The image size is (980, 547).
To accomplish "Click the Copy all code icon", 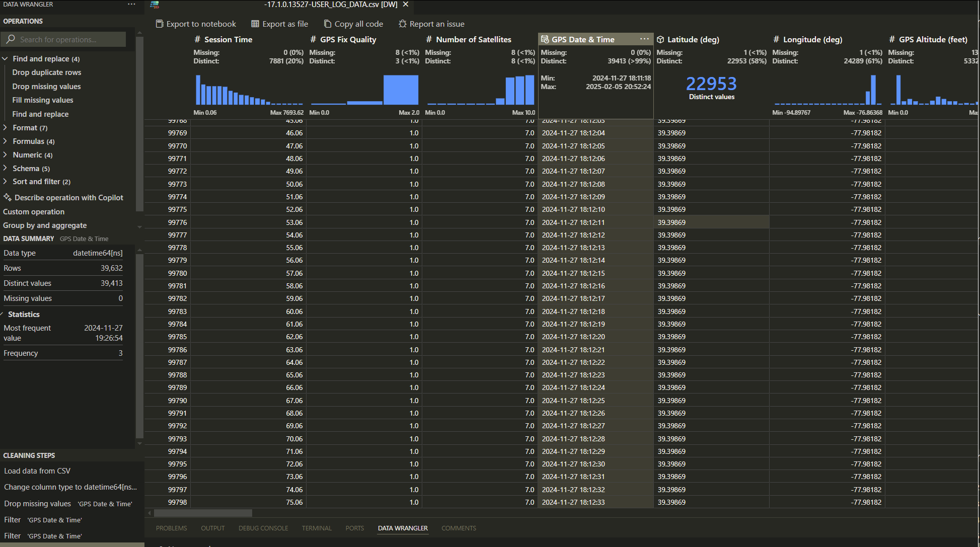I will 328,24.
